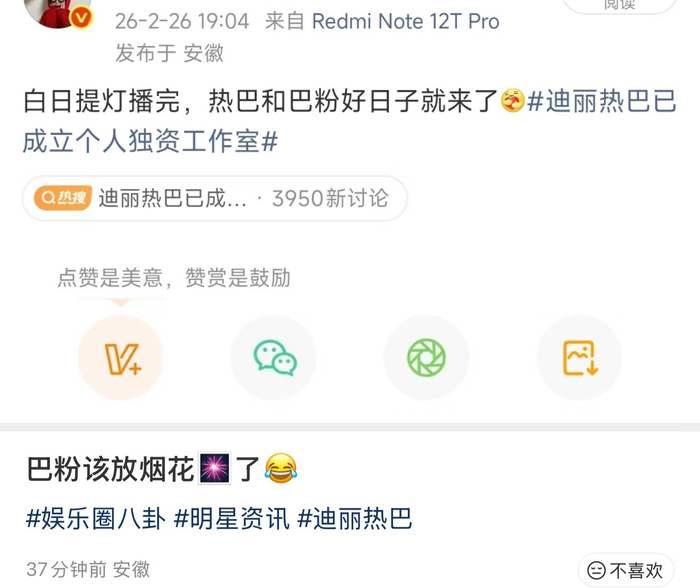Click the orange 热搜 search badge

pyautogui.click(x=63, y=198)
